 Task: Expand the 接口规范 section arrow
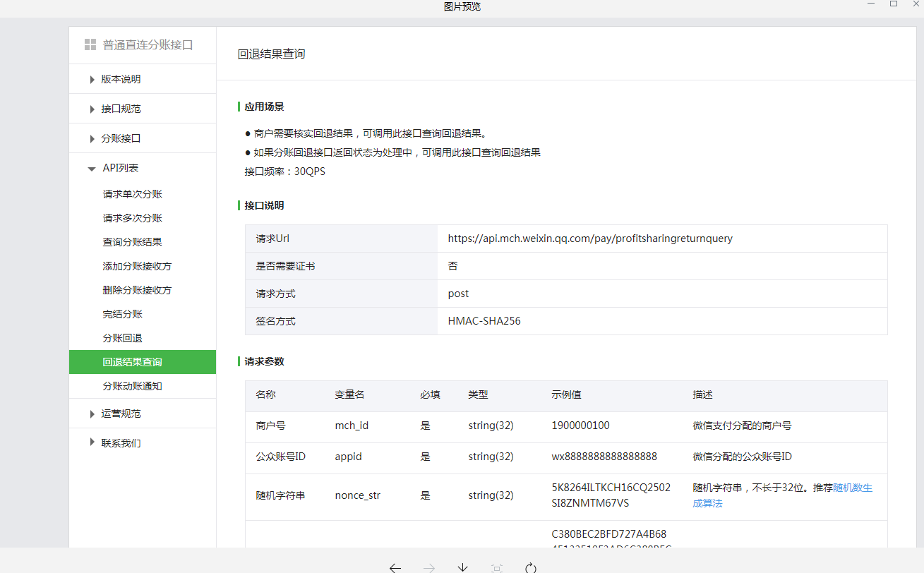point(92,109)
